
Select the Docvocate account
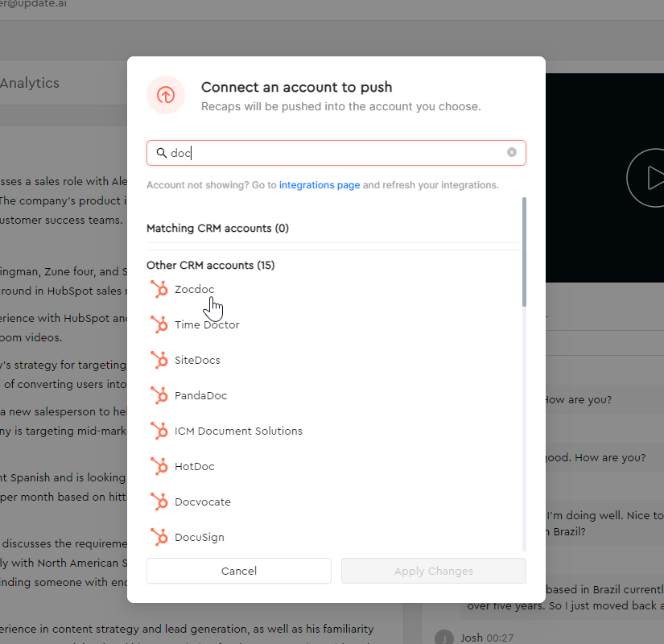tap(202, 502)
